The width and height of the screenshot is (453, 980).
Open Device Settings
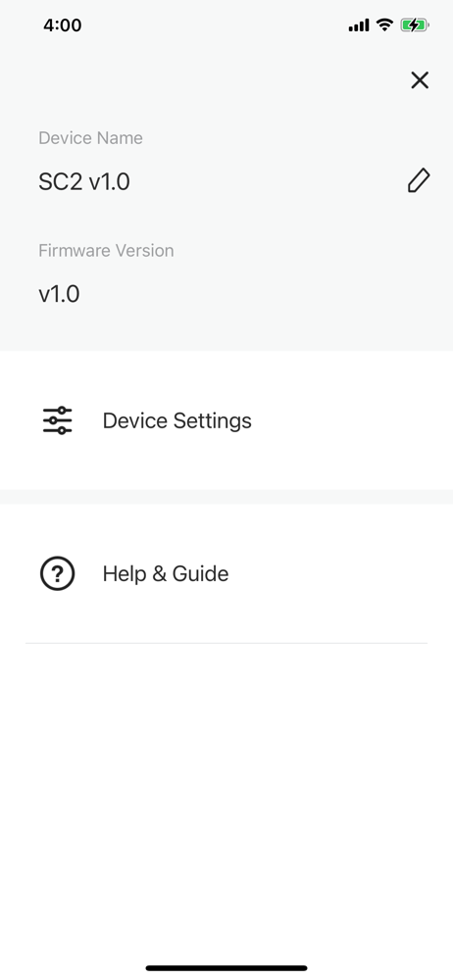(226, 420)
